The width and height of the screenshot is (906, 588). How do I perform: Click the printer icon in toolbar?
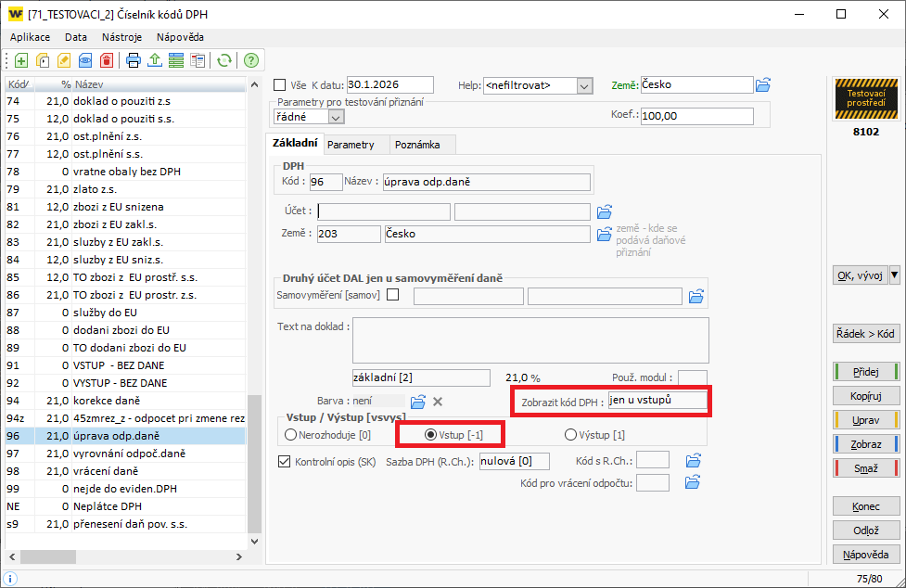click(x=134, y=60)
